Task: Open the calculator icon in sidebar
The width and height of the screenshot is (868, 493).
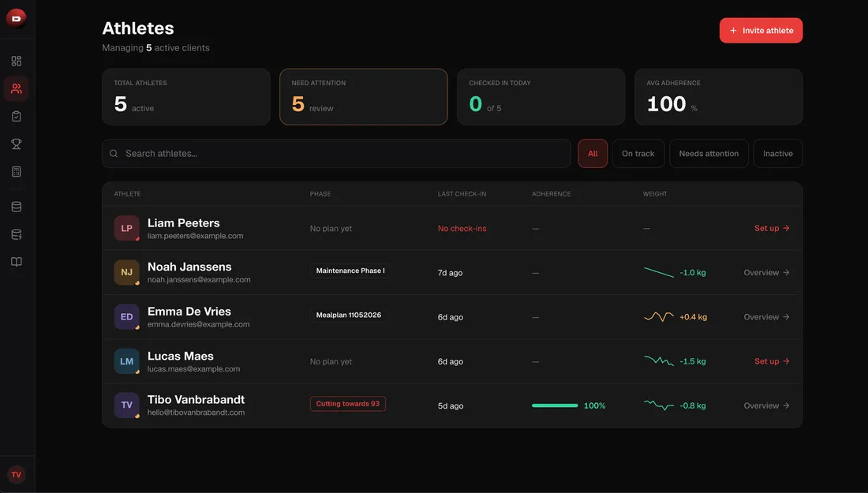Action: pos(17,171)
